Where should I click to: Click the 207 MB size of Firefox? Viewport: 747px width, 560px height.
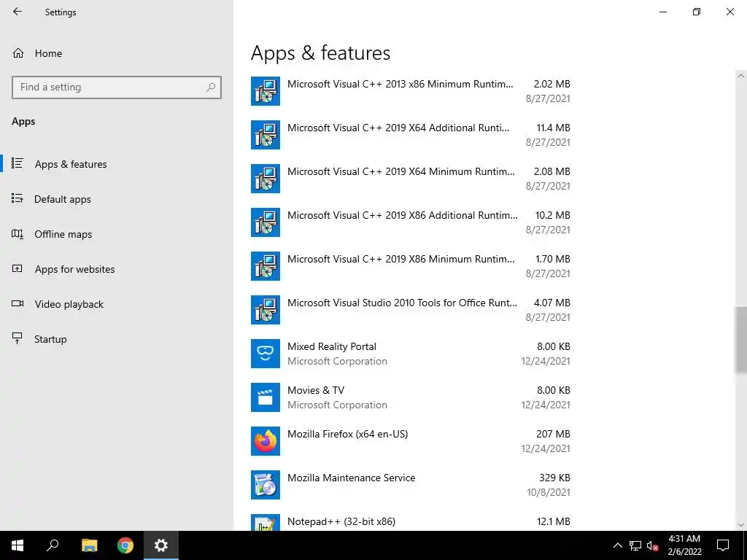553,434
